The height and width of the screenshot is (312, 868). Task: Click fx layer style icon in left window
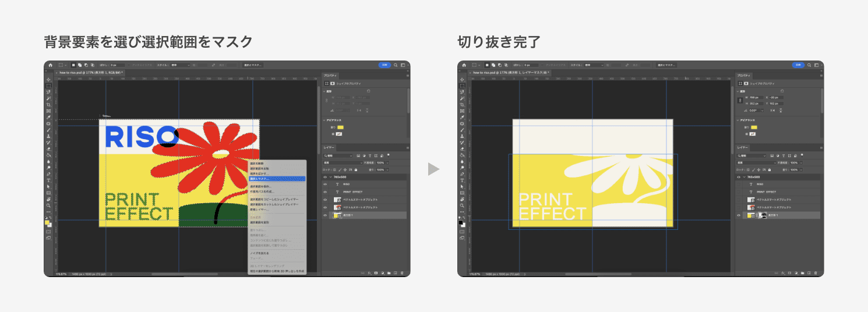pos(369,273)
